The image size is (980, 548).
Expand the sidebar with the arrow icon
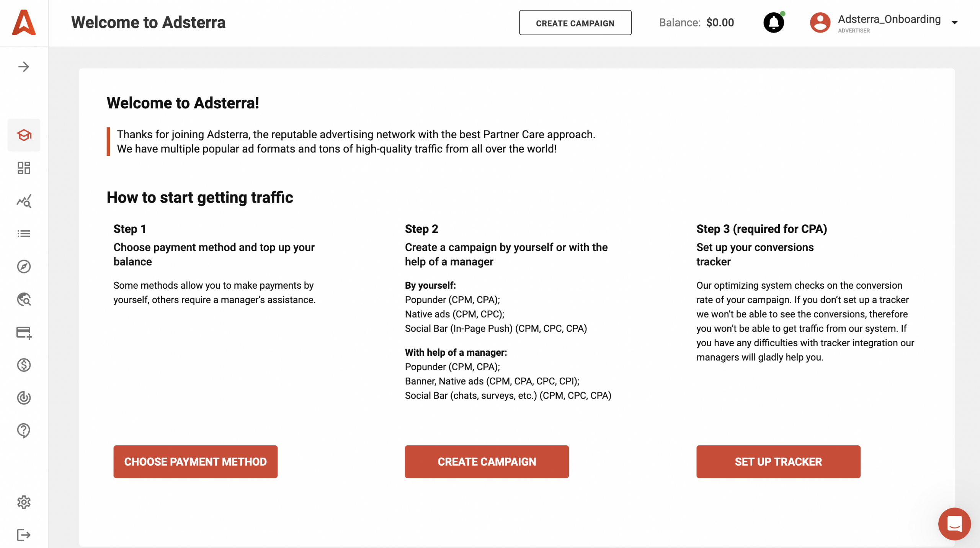[24, 67]
